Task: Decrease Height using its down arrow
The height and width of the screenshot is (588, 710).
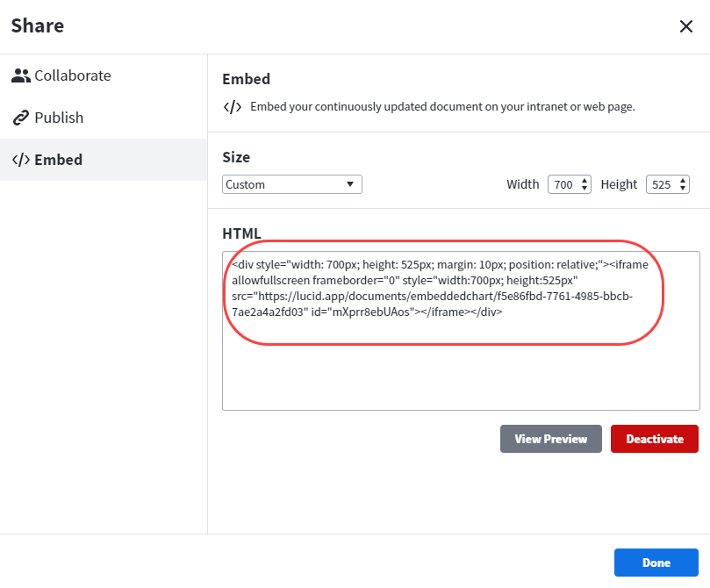Action: [684, 188]
